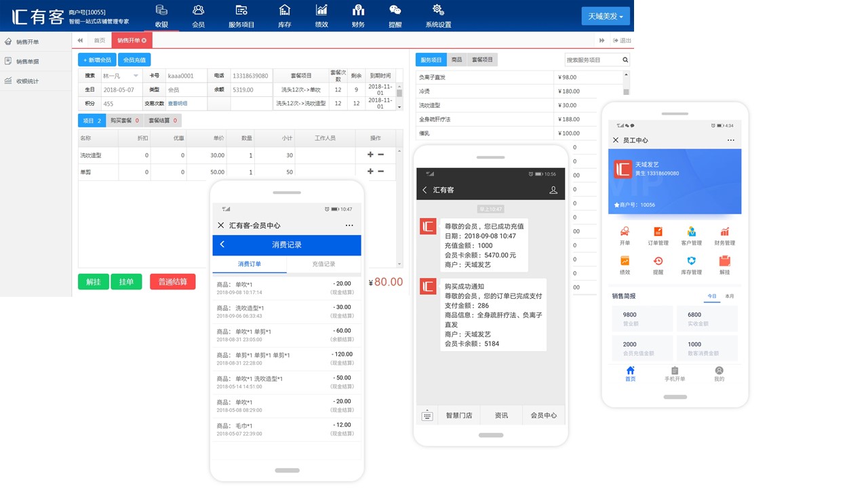Select the 项目 2 tab
The image size is (868, 488).
tap(92, 121)
